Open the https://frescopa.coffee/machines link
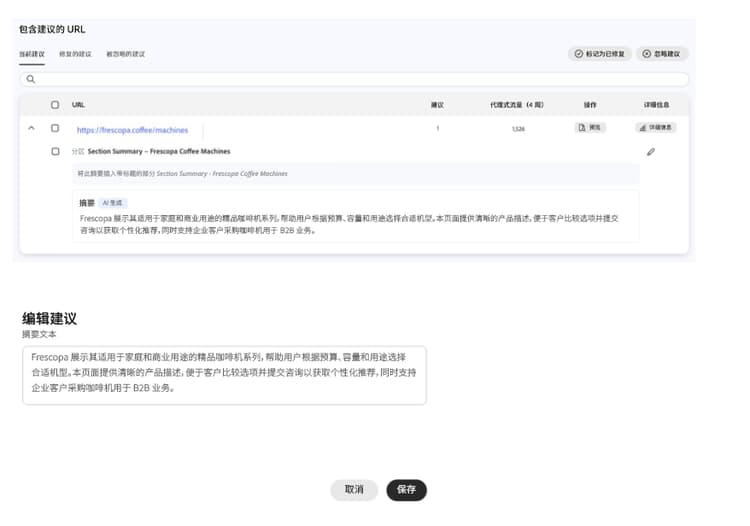Image resolution: width=750 pixels, height=526 pixels. [132, 130]
